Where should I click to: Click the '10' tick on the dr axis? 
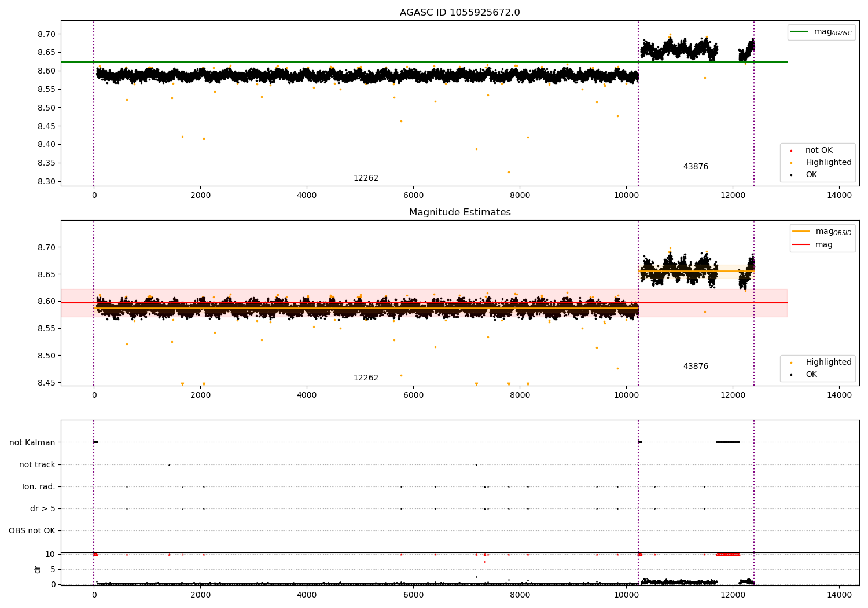click(x=50, y=555)
